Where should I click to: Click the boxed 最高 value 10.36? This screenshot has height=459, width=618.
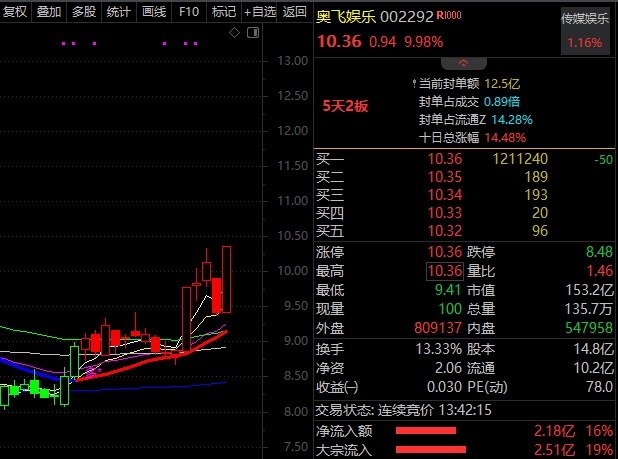445,271
